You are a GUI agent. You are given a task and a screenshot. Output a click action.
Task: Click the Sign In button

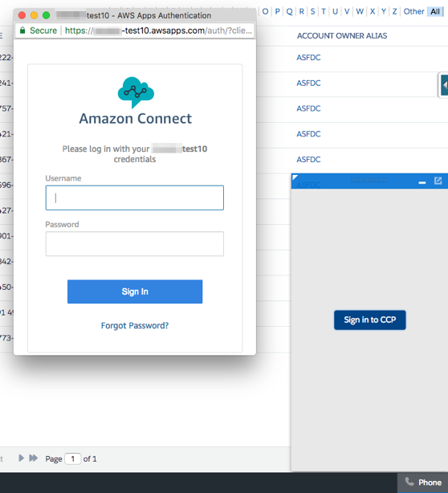tap(135, 291)
